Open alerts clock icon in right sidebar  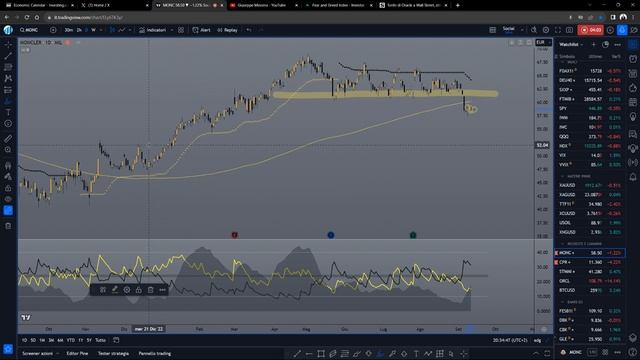pos(633,59)
